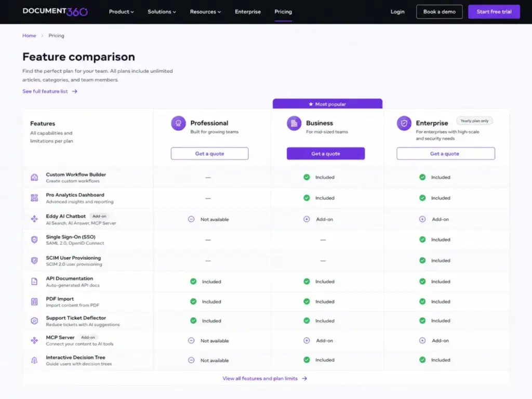532x399 pixels.
Task: Click the Eddy AI Chatbot feature icon
Action: coord(34,219)
